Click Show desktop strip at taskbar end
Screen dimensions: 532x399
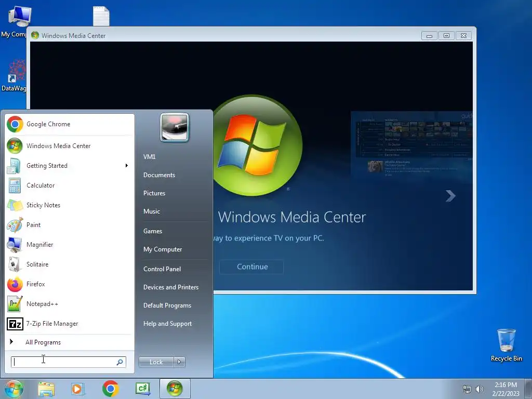[x=528, y=389]
